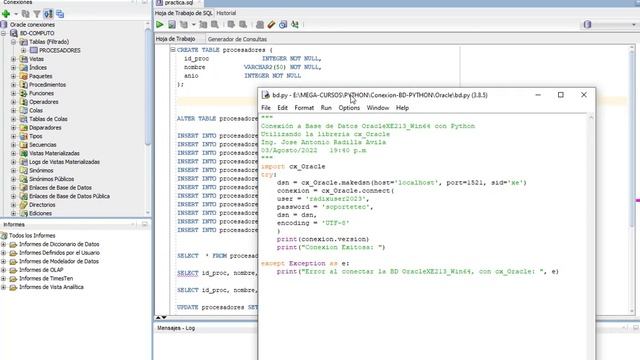Open the Explain Plan dropdown arrow
This screenshot has width=640, height=360.
[x=193, y=24]
